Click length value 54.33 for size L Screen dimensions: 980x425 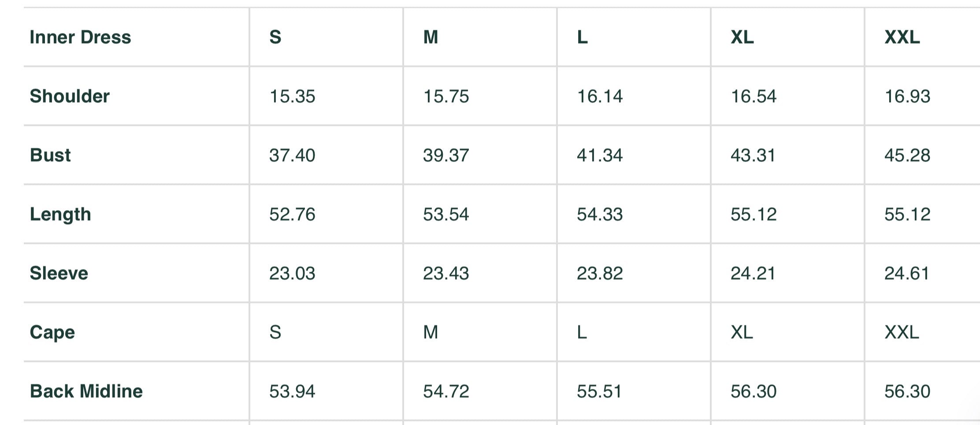pyautogui.click(x=600, y=214)
